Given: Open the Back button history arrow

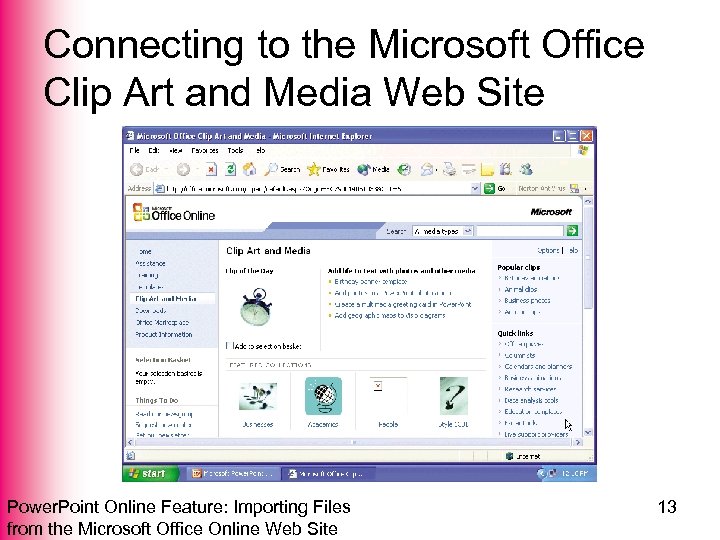Looking at the screenshot, I should pyautogui.click(x=167, y=170).
